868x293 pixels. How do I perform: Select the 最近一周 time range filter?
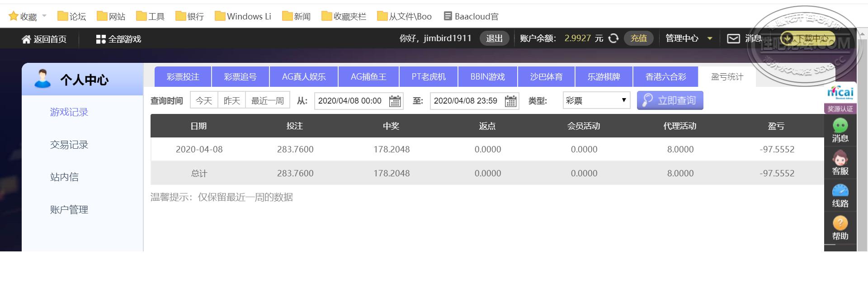click(268, 100)
